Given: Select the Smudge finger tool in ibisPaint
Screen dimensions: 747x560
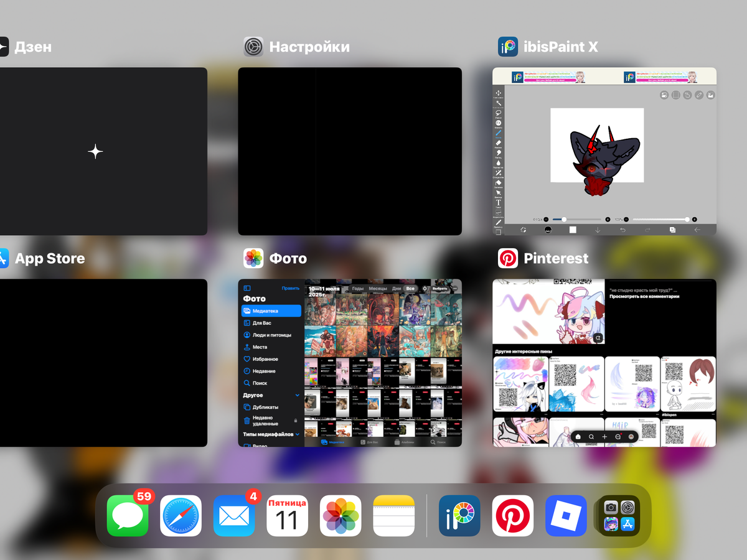Looking at the screenshot, I should coord(499,152).
